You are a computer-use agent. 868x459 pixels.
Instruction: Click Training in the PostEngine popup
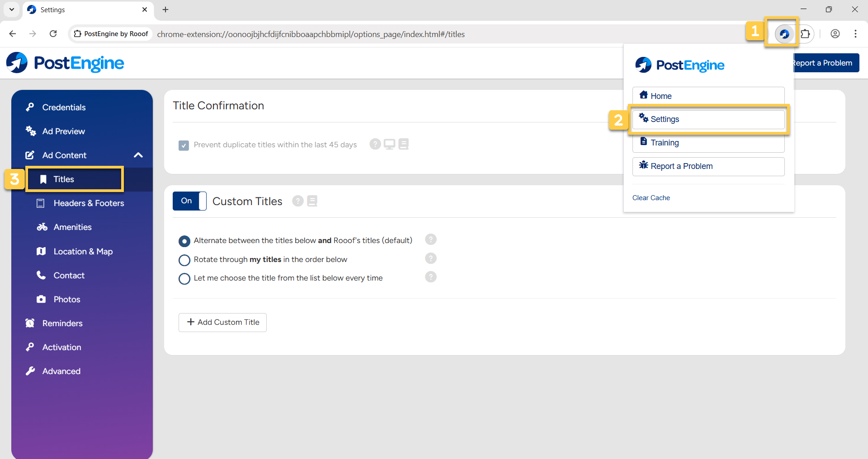[x=708, y=143]
